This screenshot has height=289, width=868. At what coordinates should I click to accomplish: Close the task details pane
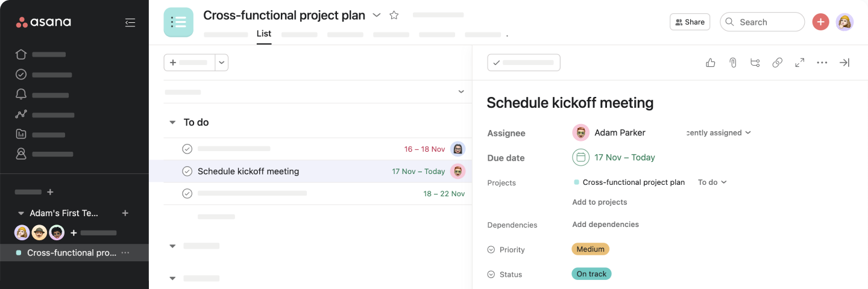click(844, 63)
